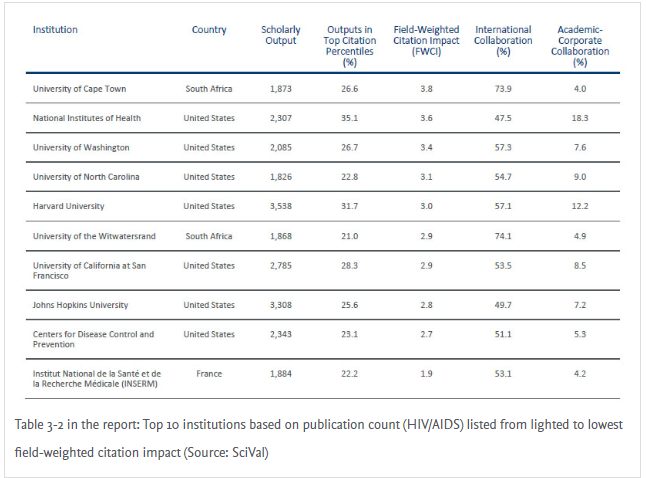The image size is (647, 478).
Task: Click top citation percentile value 25.6
Action: (349, 305)
